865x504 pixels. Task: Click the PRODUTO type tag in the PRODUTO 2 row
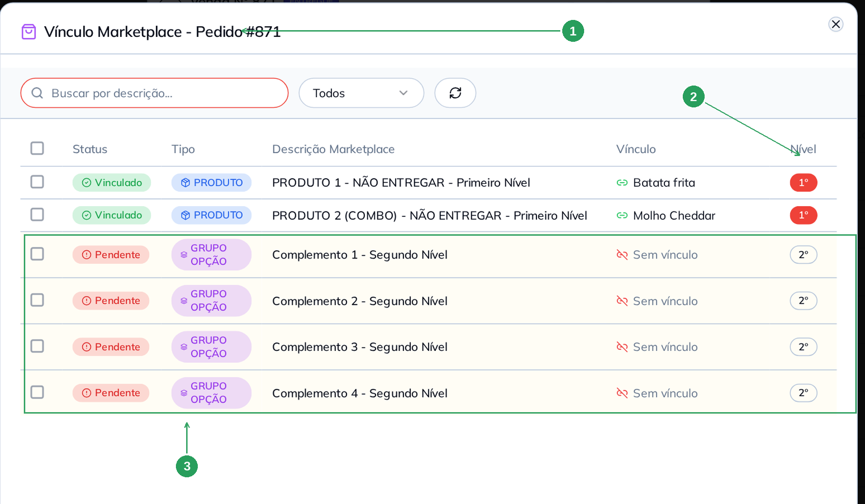211,215
